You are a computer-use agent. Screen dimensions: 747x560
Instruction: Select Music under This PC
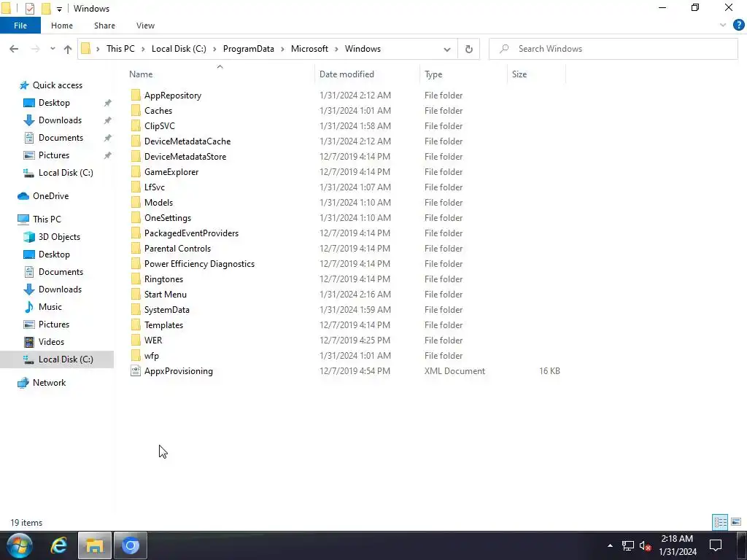click(x=50, y=307)
